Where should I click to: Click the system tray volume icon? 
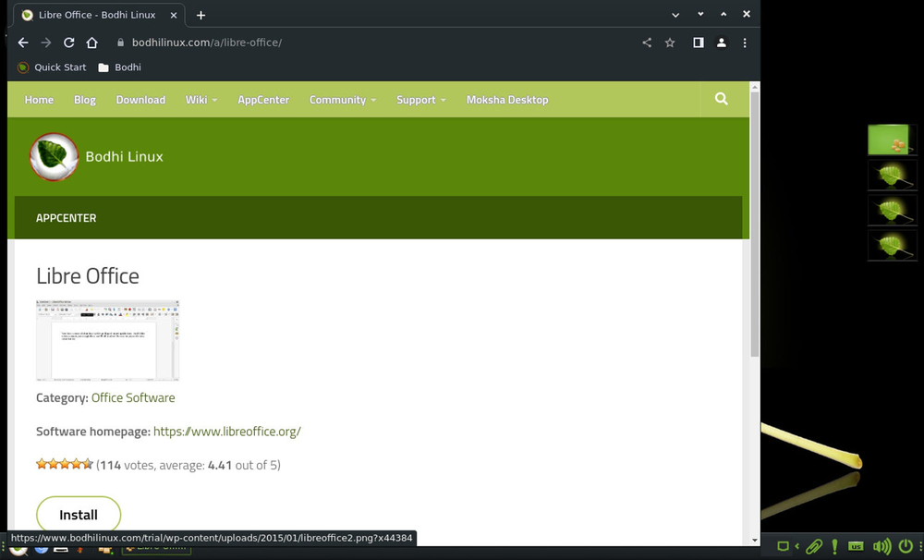(x=881, y=546)
